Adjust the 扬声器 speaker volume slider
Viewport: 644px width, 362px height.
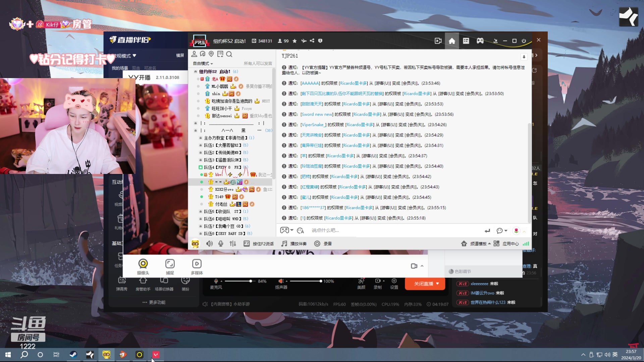click(x=305, y=281)
